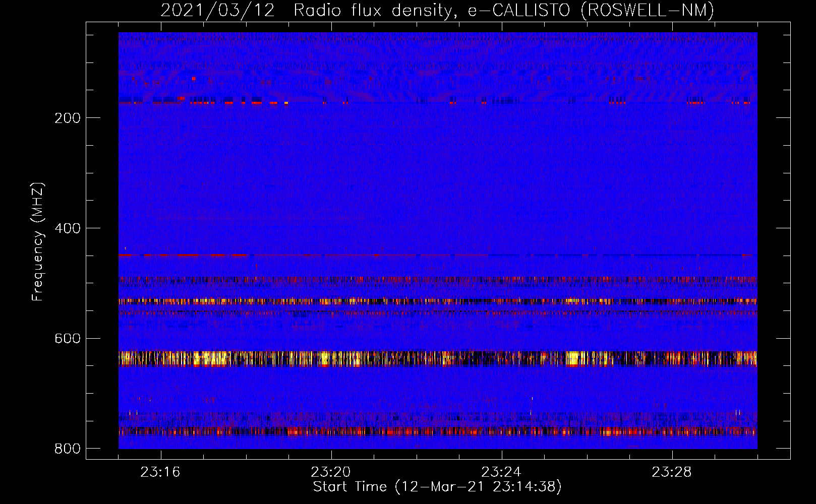Click the 23:28 time tick label
This screenshot has height=504, width=816.
click(672, 472)
